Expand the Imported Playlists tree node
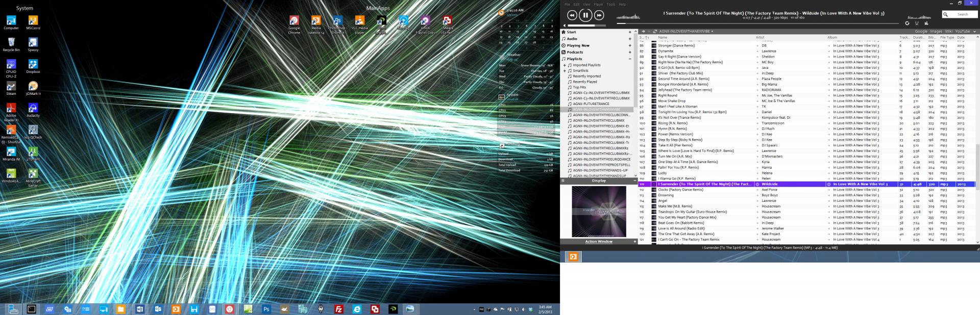 click(x=565, y=65)
